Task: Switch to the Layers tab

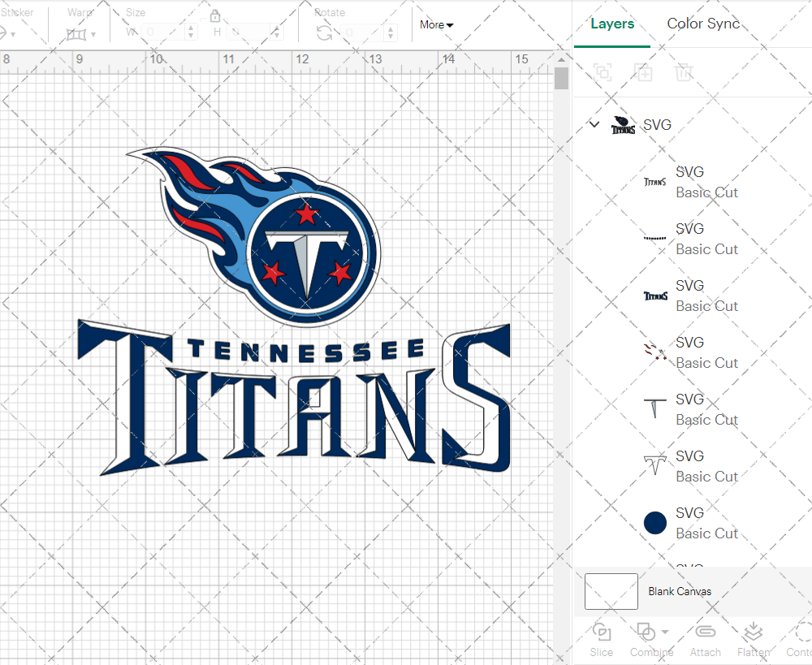Action: (612, 24)
